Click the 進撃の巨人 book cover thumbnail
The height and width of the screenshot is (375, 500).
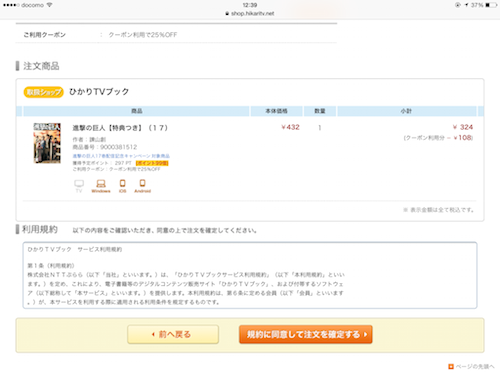pos(47,143)
